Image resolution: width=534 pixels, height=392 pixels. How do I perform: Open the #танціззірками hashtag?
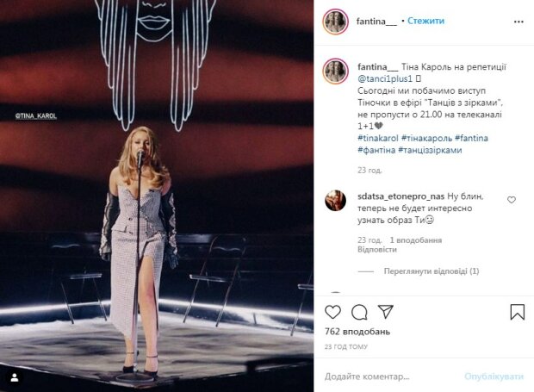click(430, 150)
